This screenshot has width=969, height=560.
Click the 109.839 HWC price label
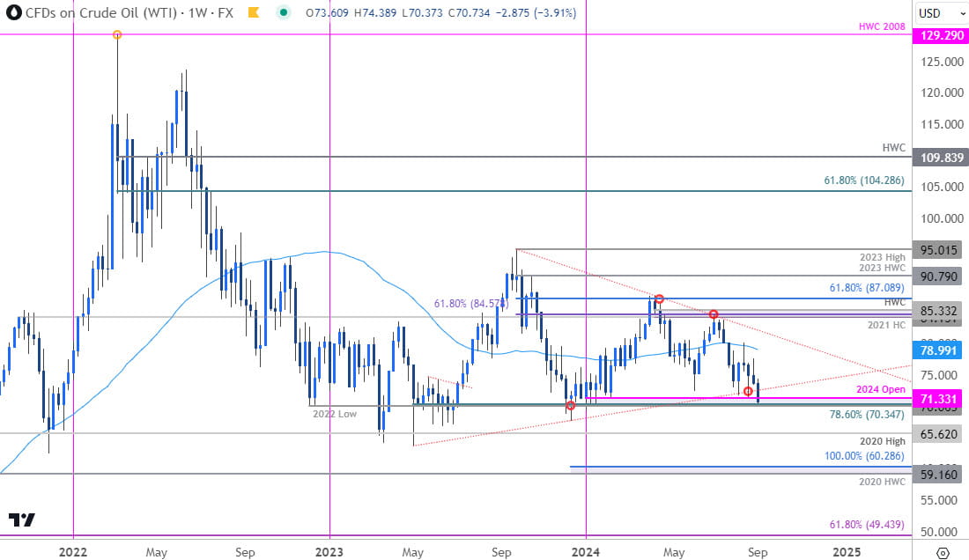pos(941,158)
